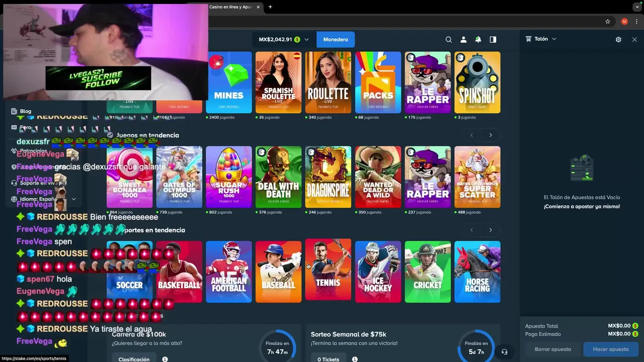Close the Talón bet slip panel
Screen dimensions: 644x362
[x=634, y=40]
